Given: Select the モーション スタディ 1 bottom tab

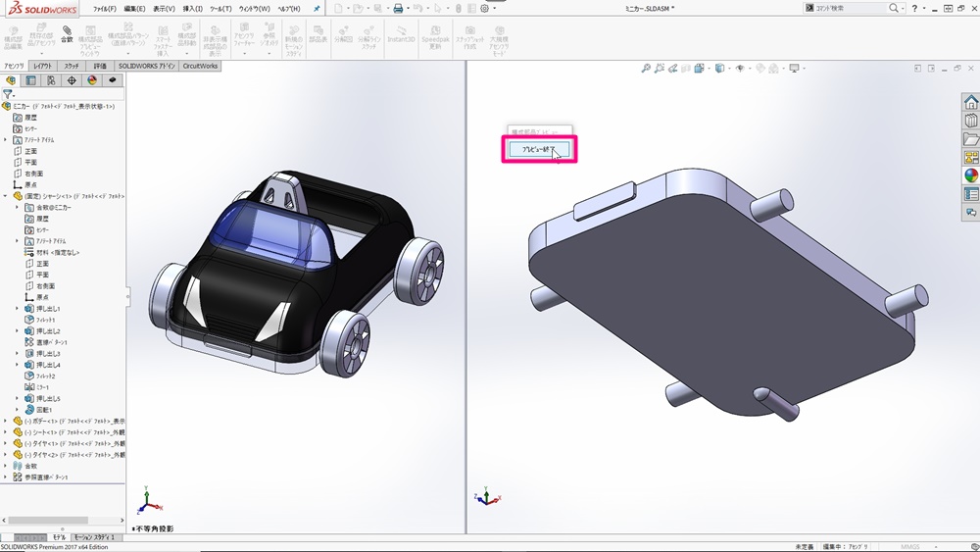Looking at the screenshot, I should point(94,537).
